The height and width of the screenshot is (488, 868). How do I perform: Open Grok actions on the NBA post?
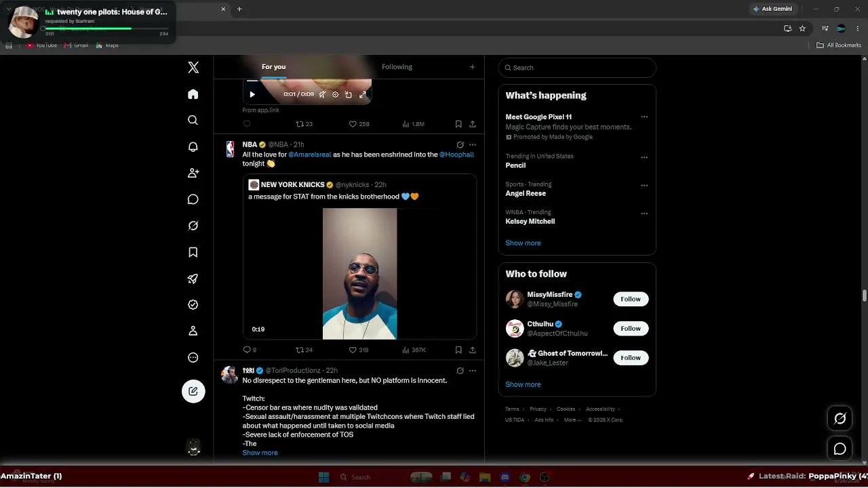(460, 144)
